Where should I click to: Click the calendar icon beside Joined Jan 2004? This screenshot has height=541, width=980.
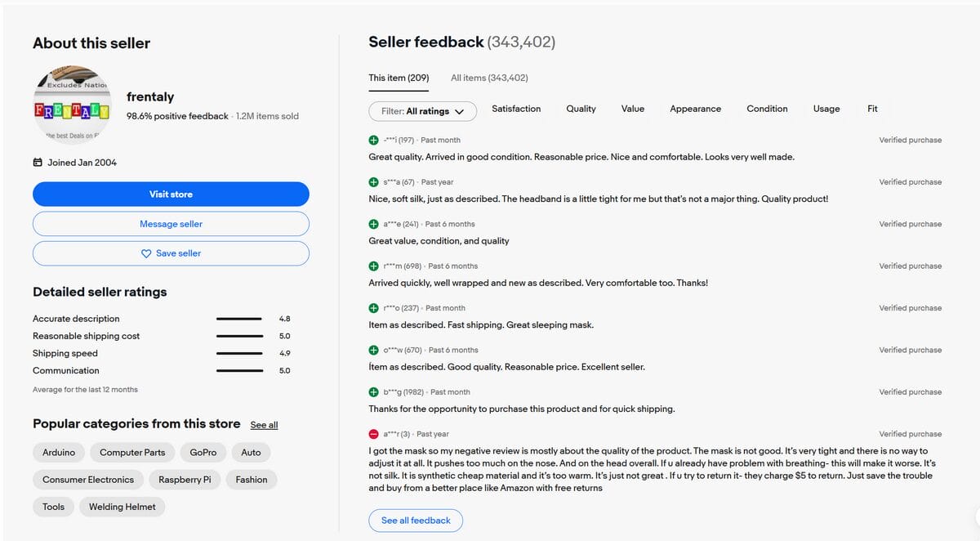(x=38, y=162)
